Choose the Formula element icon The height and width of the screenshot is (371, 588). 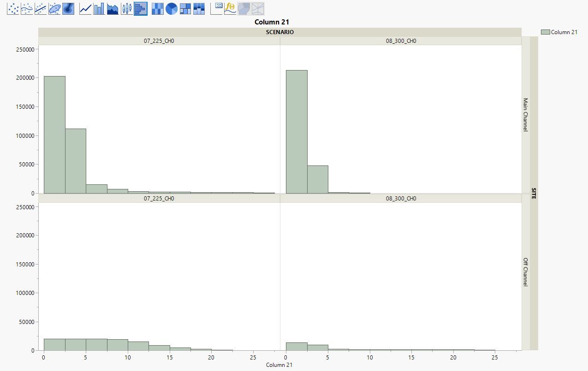pyautogui.click(x=231, y=8)
